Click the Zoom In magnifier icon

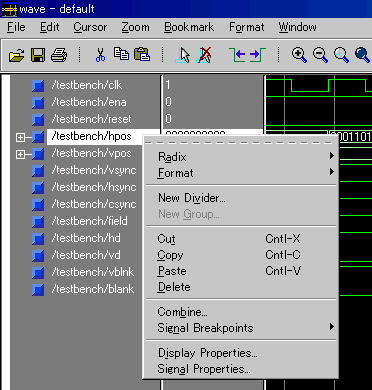[299, 55]
